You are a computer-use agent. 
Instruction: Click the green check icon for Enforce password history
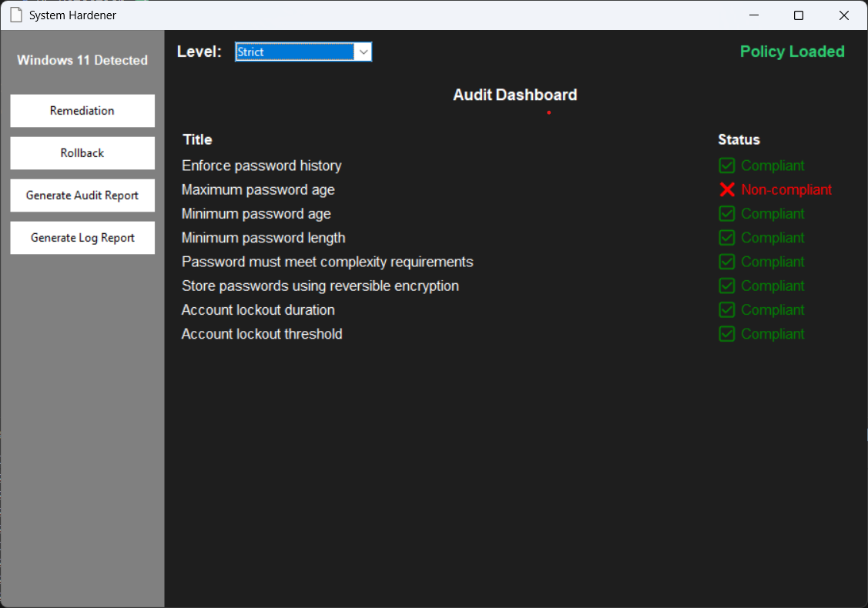(727, 165)
